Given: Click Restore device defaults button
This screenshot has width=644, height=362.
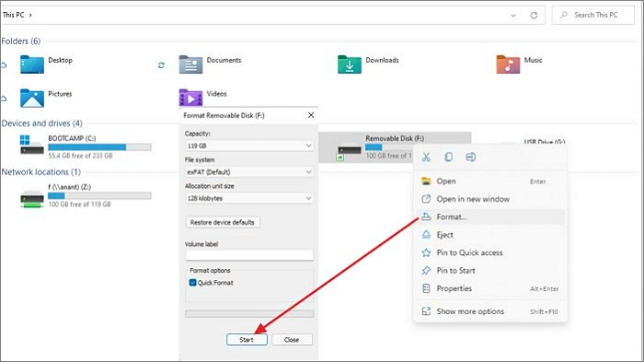Looking at the screenshot, I should click(223, 222).
